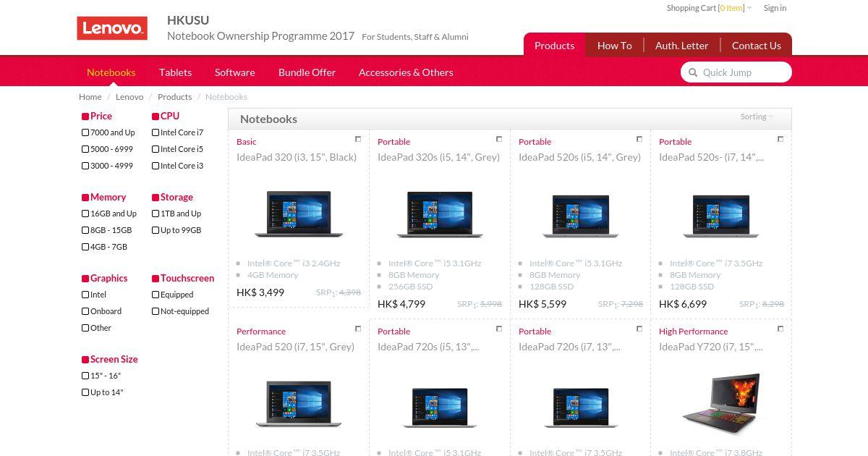The image size is (868, 456).
Task: Tick compare box on IdeaPad 520s i7 card
Action: tap(780, 139)
